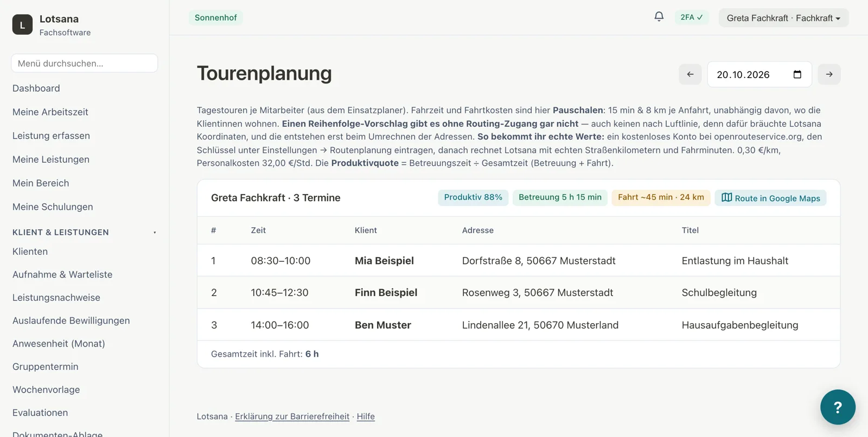The image size is (868, 437).
Task: Select client Mia Beispiel
Action: tap(384, 261)
